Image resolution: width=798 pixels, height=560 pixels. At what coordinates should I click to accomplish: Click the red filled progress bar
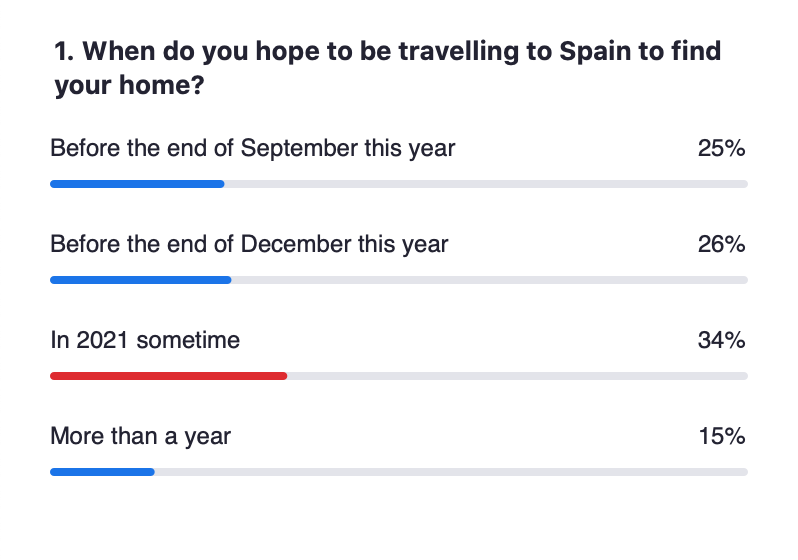point(168,376)
